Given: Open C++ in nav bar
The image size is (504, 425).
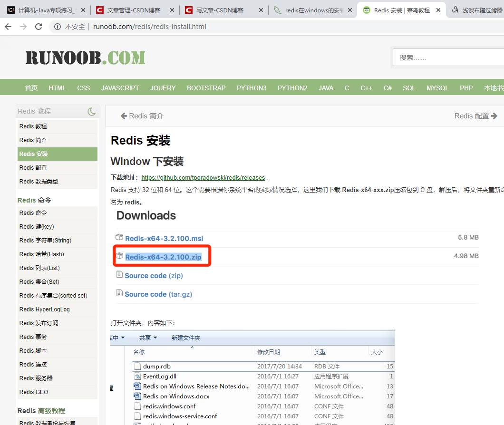Looking at the screenshot, I should point(367,88).
